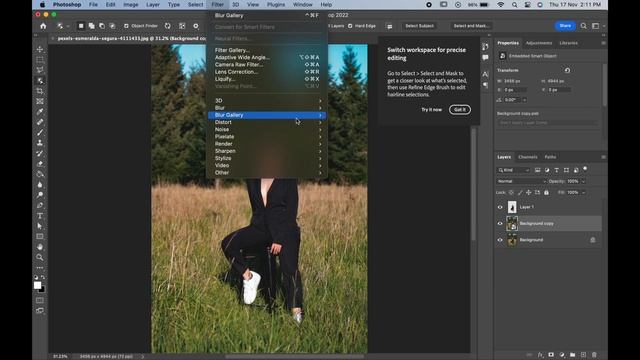Click the add layer style fx icon
640x360 pixels.
[x=540, y=355]
